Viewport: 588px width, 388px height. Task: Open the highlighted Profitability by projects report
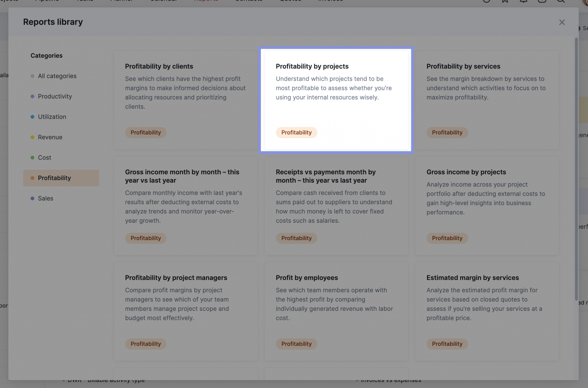336,99
